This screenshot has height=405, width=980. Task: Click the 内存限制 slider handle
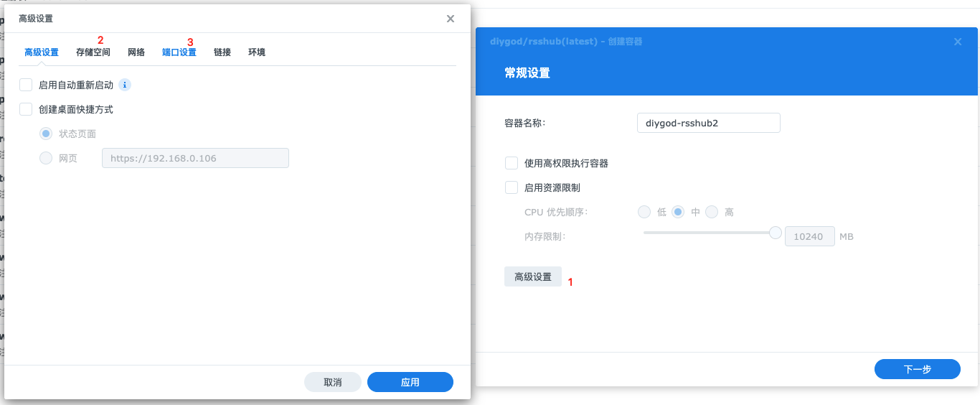[775, 233]
